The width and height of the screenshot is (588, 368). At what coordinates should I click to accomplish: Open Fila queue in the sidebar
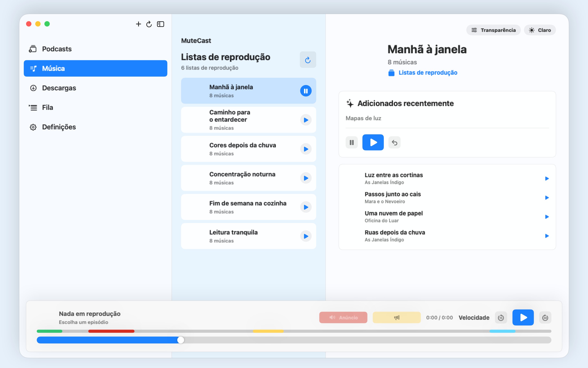pos(96,107)
